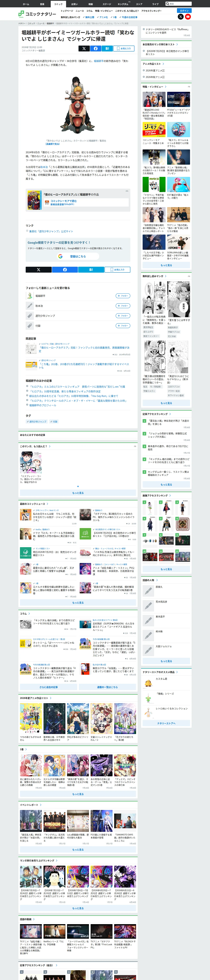Expand the 特集・インタビュー section arrow

tap(166, 87)
